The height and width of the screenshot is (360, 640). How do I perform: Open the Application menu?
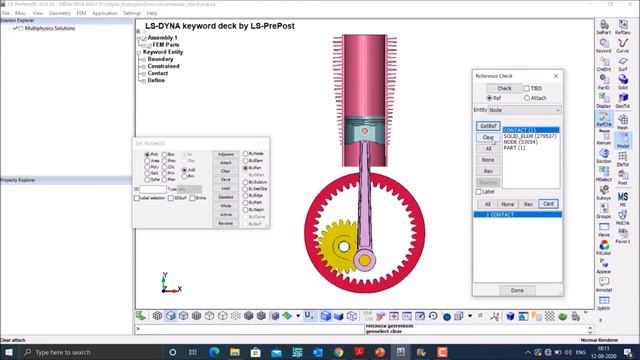pyautogui.click(x=104, y=13)
